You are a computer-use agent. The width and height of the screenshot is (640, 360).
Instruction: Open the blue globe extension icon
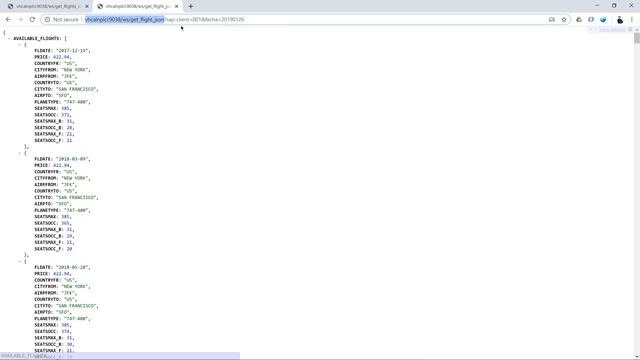coord(603,19)
